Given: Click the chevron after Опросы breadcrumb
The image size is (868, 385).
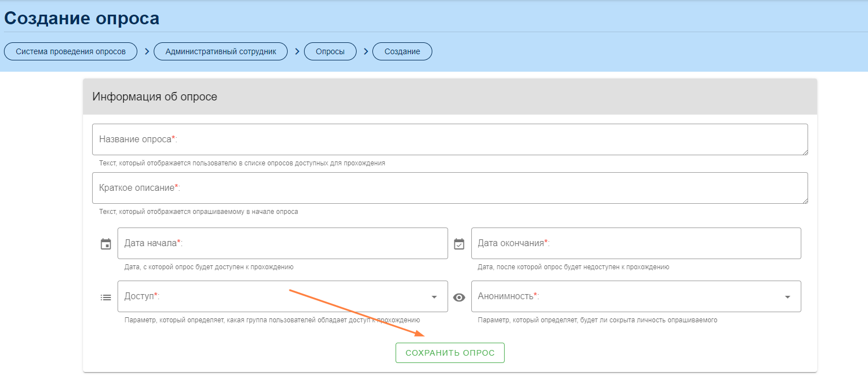Looking at the screenshot, I should coord(366,51).
